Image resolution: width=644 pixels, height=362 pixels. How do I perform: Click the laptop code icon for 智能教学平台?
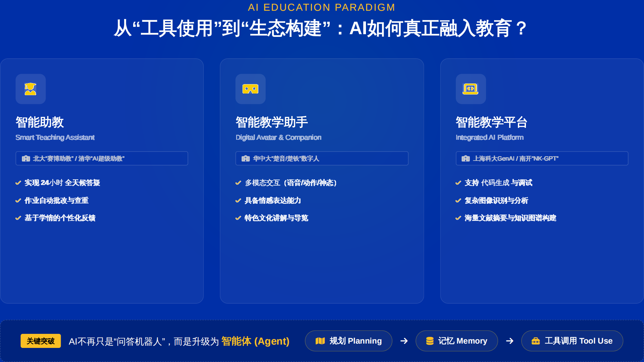coord(471,89)
